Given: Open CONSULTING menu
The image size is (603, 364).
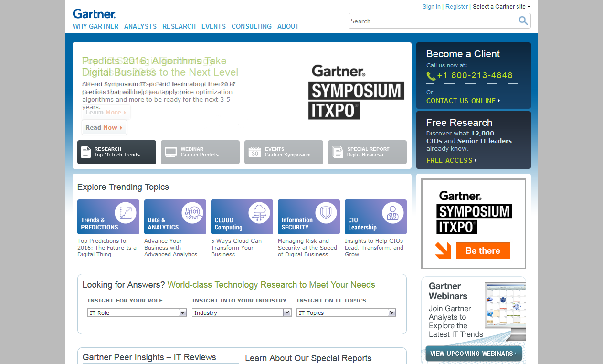Looking at the screenshot, I should pyautogui.click(x=252, y=26).
